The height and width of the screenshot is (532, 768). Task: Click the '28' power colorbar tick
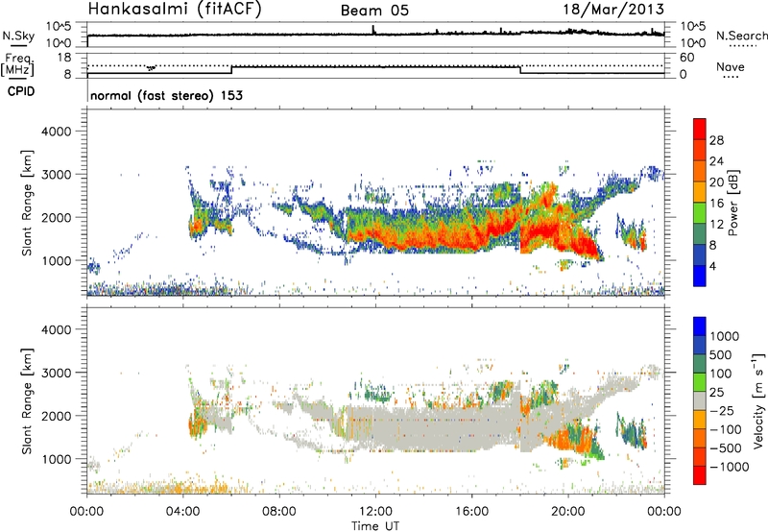[716, 140]
